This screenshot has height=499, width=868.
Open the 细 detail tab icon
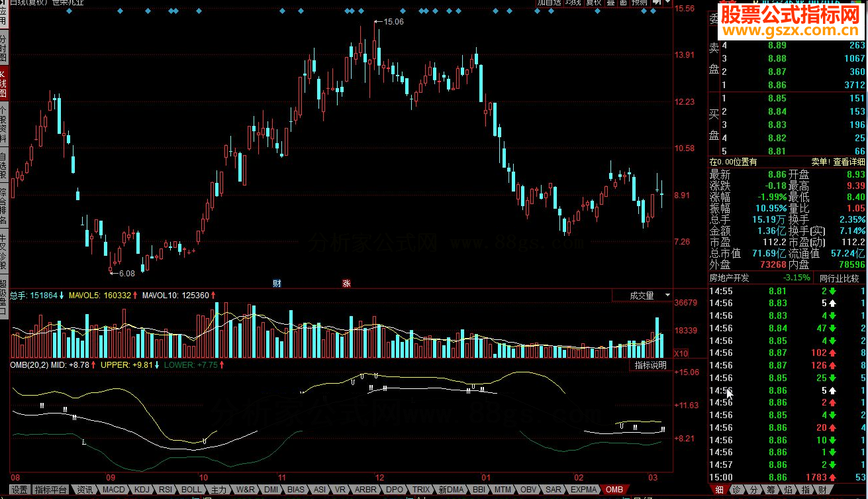coord(719,490)
